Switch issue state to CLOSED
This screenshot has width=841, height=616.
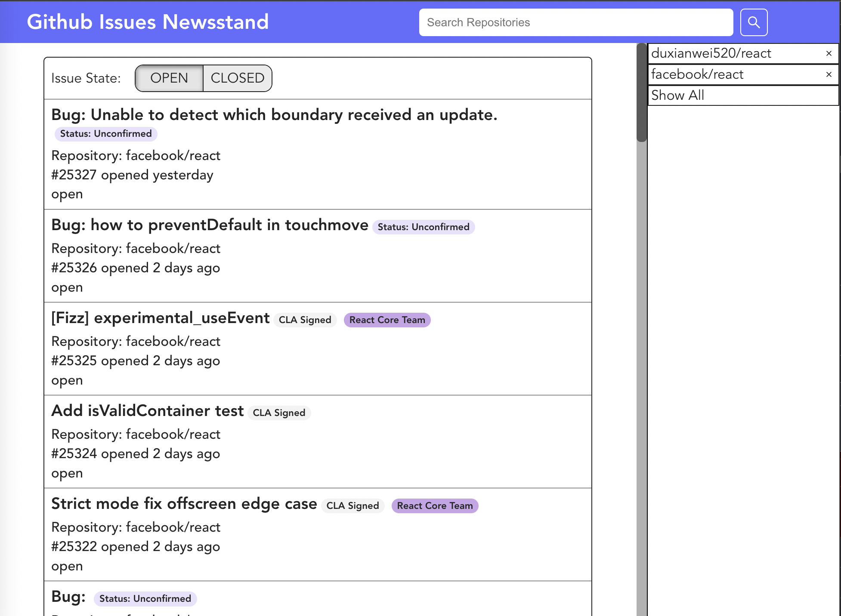(x=237, y=78)
